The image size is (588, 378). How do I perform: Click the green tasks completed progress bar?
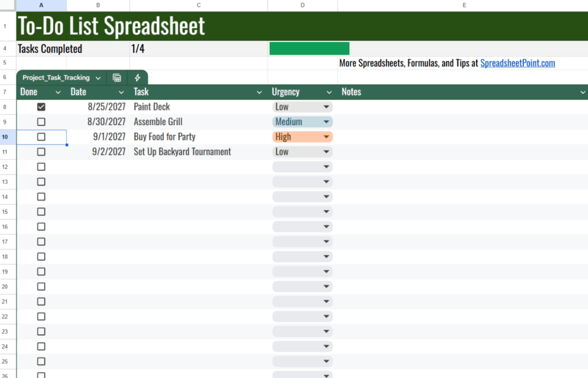pyautogui.click(x=309, y=49)
